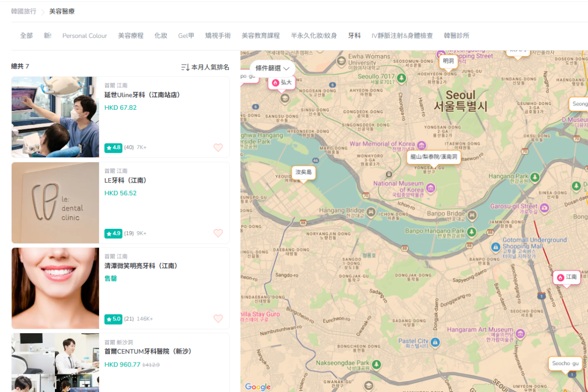The image size is (588, 392).
Task: Open 條件篩選 filter dropdown on map
Action: pos(272,69)
